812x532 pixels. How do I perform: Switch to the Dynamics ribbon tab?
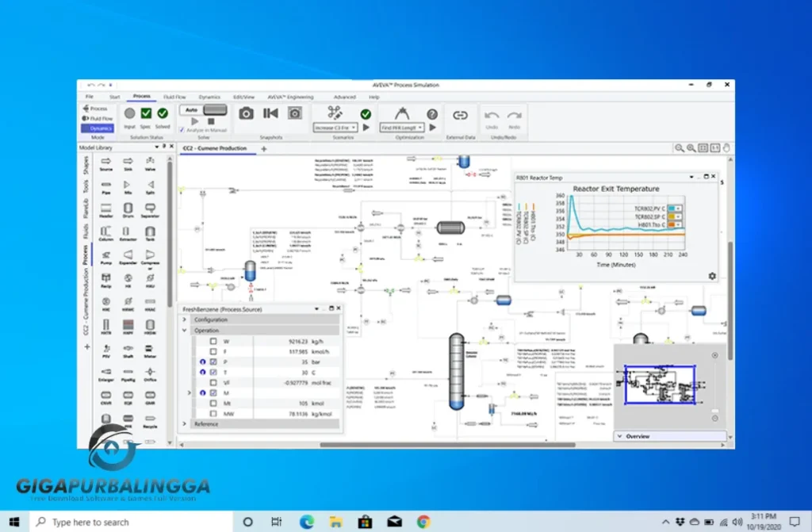(209, 97)
